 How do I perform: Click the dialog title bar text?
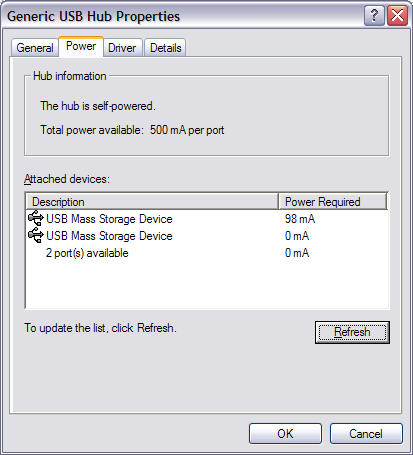tap(93, 16)
